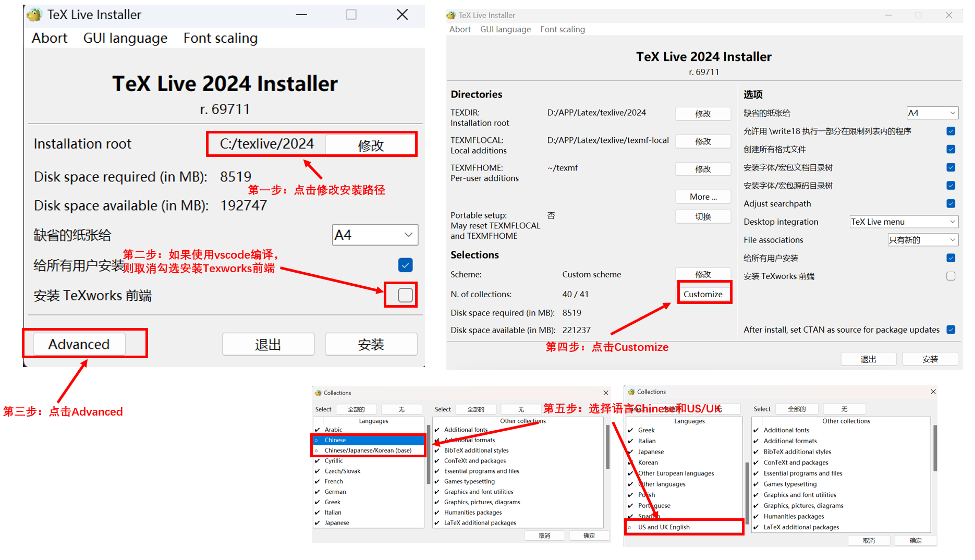Click the Customize button for collections
The image size is (975, 560).
(x=703, y=294)
